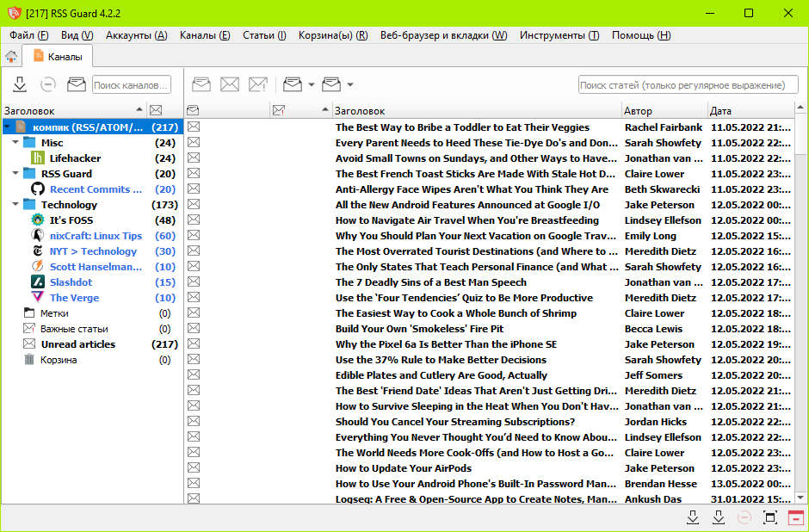
Task: Select The Verge feed
Action: tap(75, 298)
